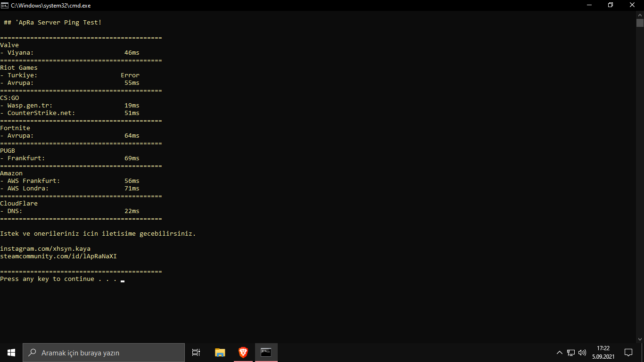Close the cmd.exe window
Screen dimensions: 644x362
(x=633, y=5)
